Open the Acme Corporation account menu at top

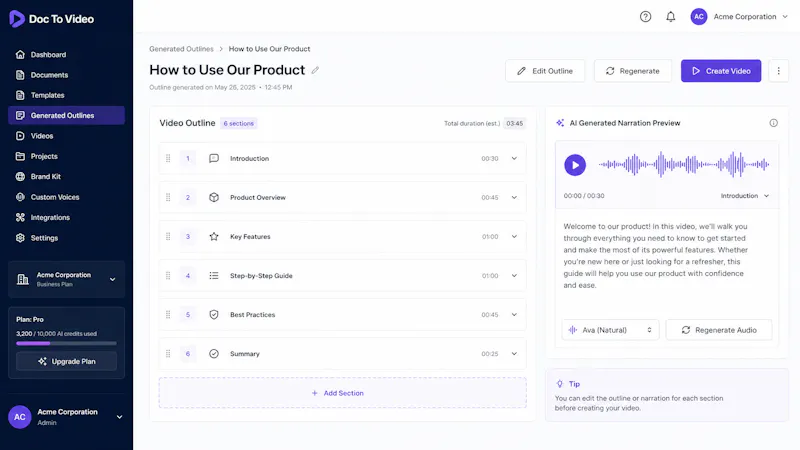[739, 17]
